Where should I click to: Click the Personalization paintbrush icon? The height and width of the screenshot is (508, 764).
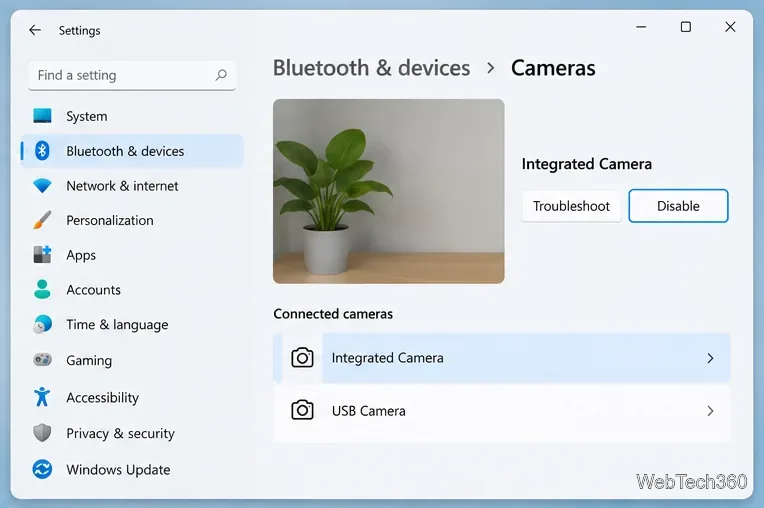42,220
